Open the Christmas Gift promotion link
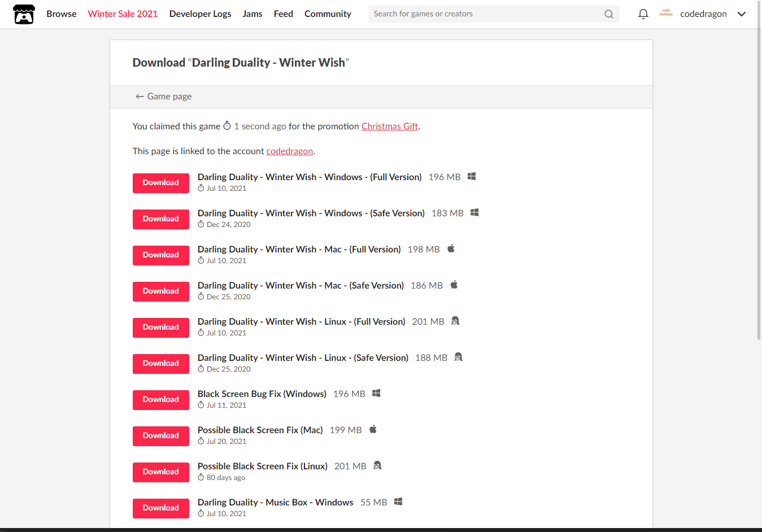 pyautogui.click(x=390, y=126)
